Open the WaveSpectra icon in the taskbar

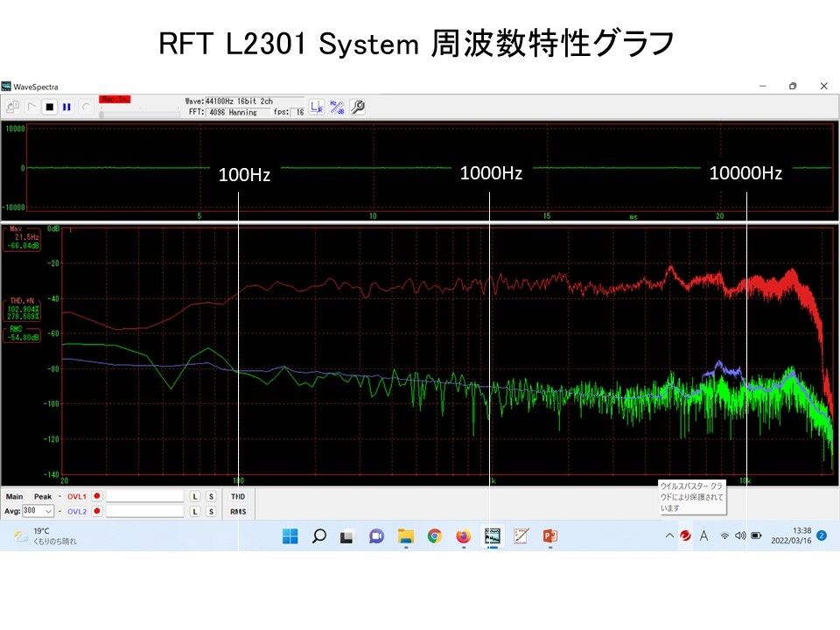pos(491,535)
